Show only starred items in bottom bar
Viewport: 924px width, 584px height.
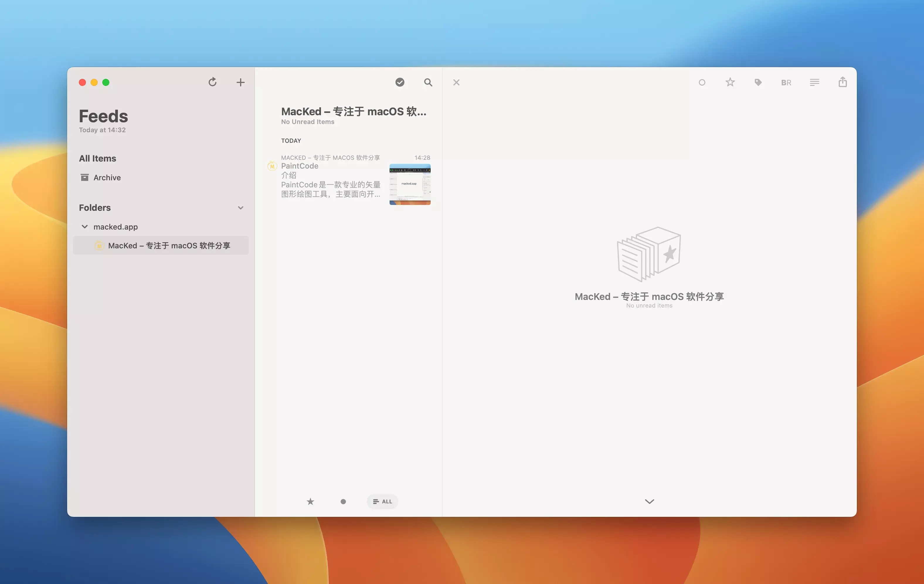tap(310, 501)
